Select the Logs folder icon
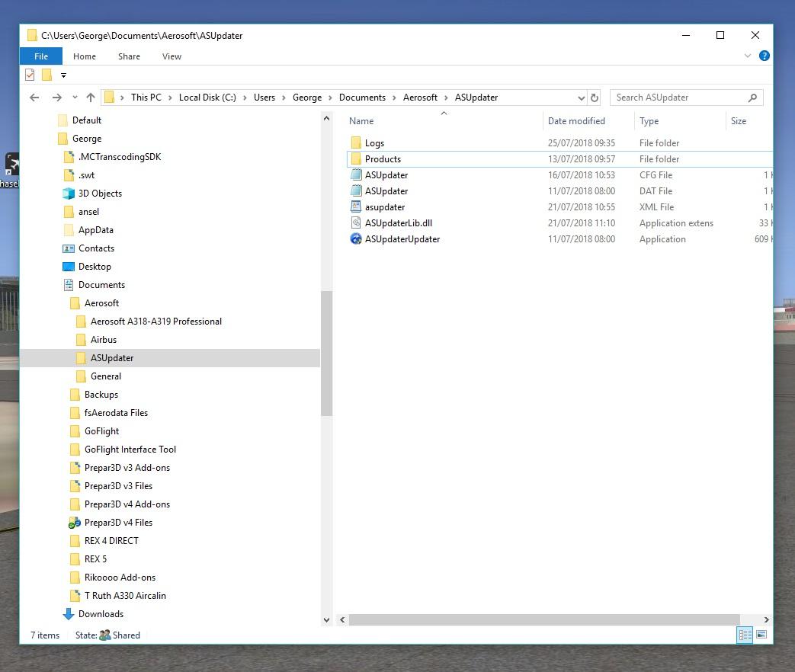The height and width of the screenshot is (672, 795). coord(356,143)
